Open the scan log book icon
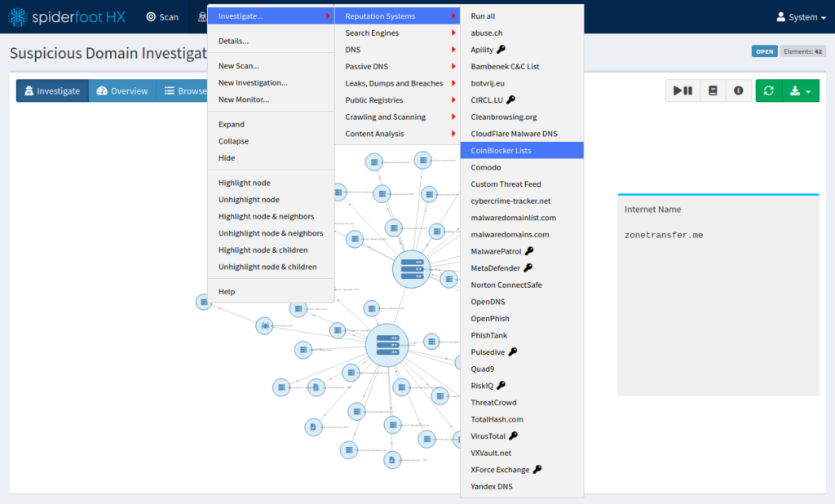This screenshot has height=504, width=835. [x=711, y=91]
